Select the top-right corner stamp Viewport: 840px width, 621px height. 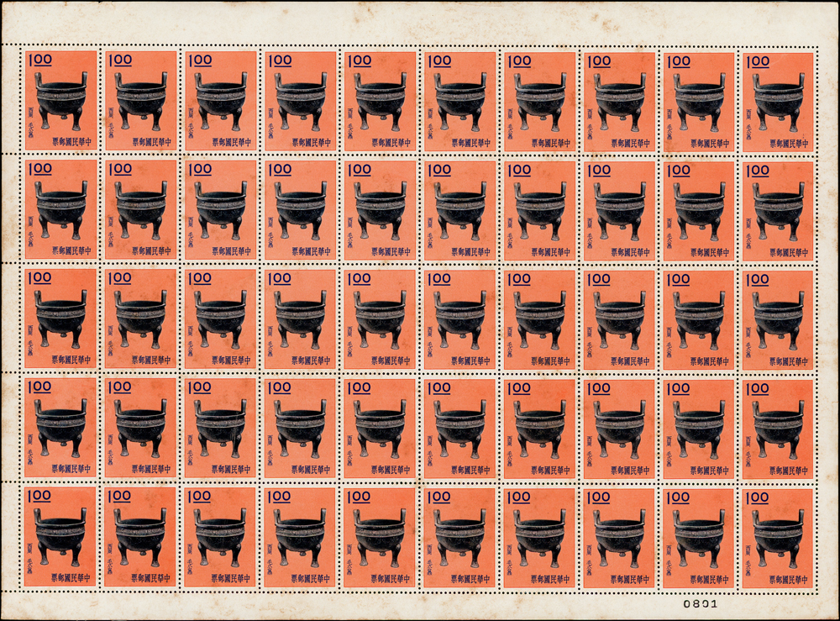tap(778, 101)
